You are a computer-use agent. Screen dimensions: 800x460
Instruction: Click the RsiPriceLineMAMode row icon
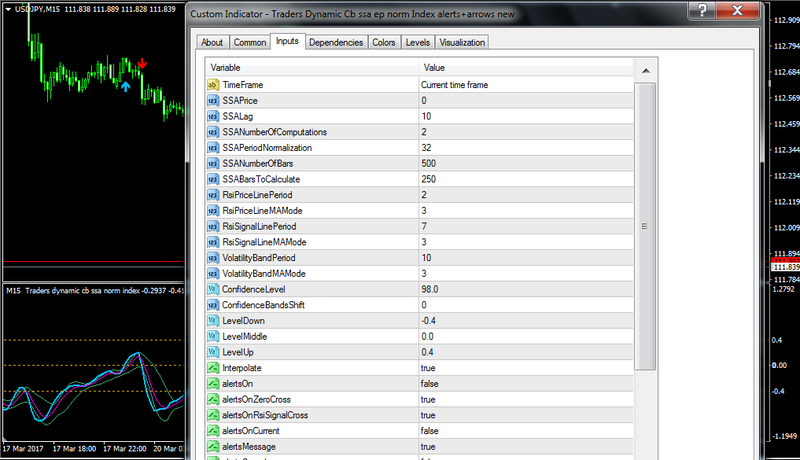click(213, 211)
